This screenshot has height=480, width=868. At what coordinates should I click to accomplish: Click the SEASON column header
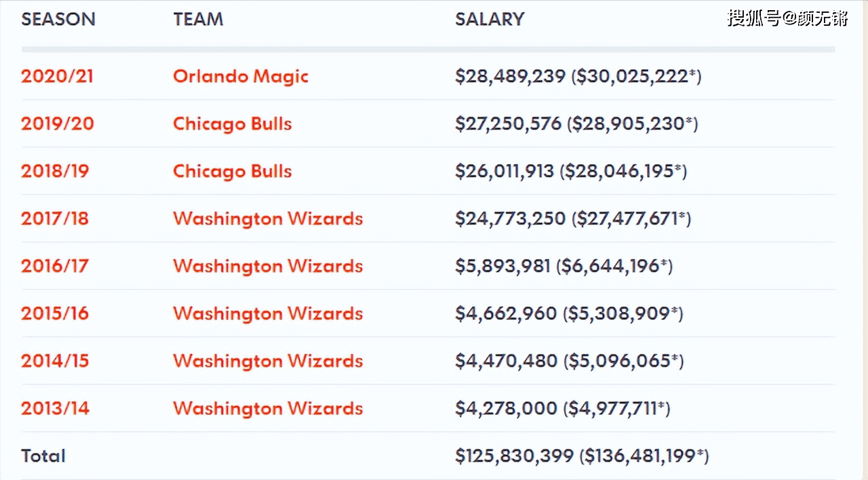(58, 19)
